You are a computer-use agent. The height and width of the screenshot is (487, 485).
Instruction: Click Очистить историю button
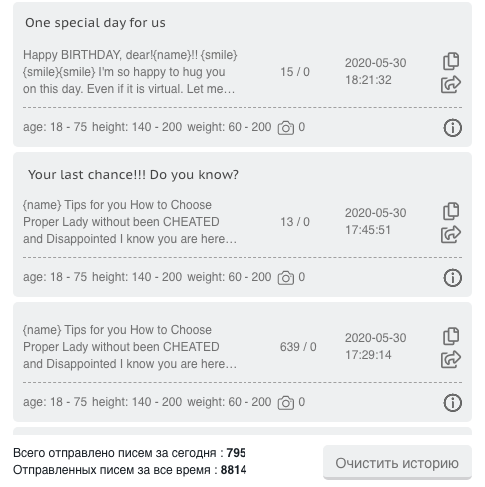pyautogui.click(x=397, y=463)
